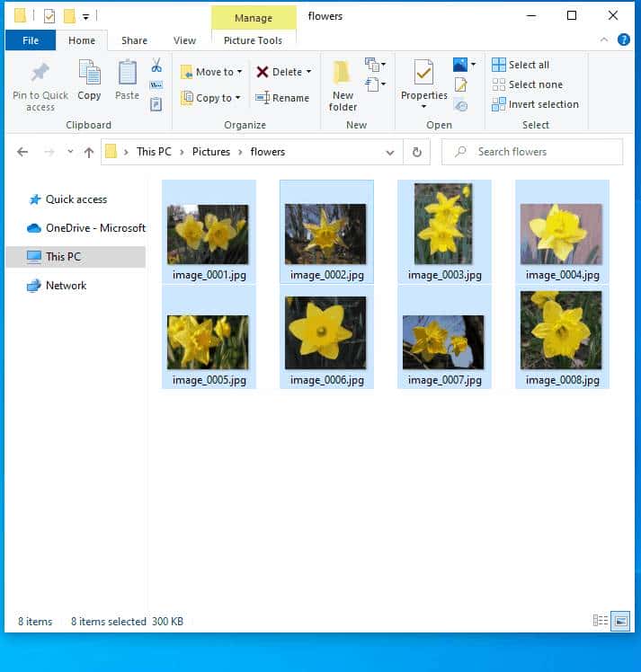Select the image_0007.jpg thumbnail
641x672 pixels.
(444, 337)
